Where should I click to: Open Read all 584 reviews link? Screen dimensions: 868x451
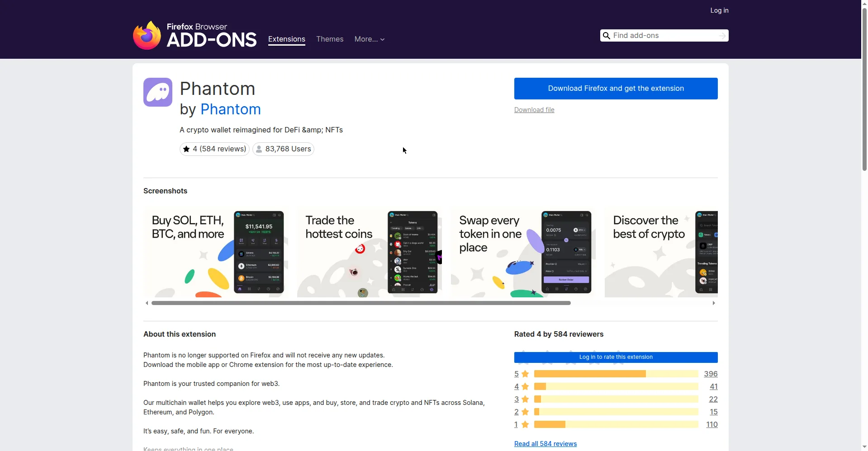click(545, 444)
